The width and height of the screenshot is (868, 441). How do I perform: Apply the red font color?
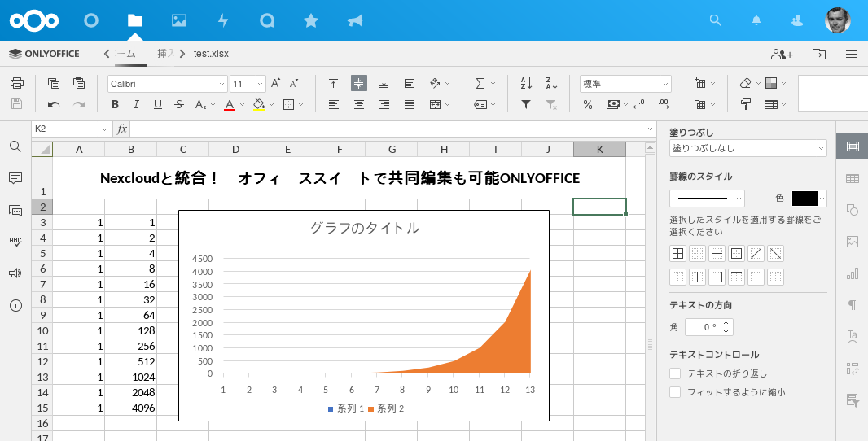(x=230, y=104)
